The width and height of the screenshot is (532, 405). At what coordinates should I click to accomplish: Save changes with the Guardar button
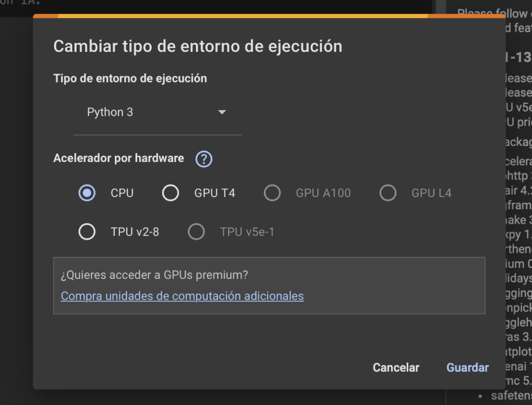[468, 367]
